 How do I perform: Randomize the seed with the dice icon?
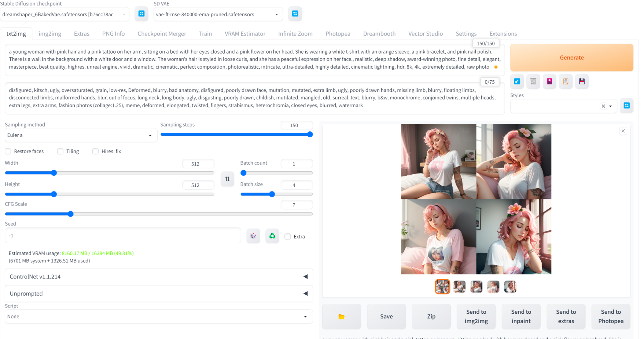(253, 236)
